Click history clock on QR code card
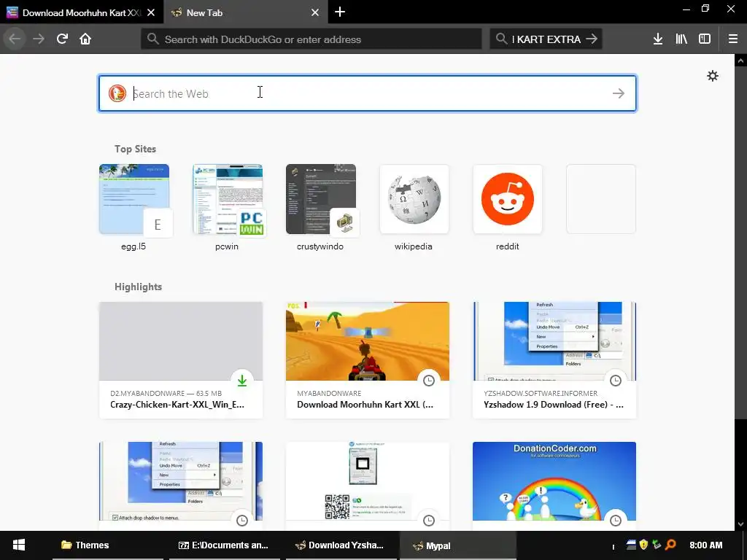The height and width of the screenshot is (560, 747). (429, 521)
